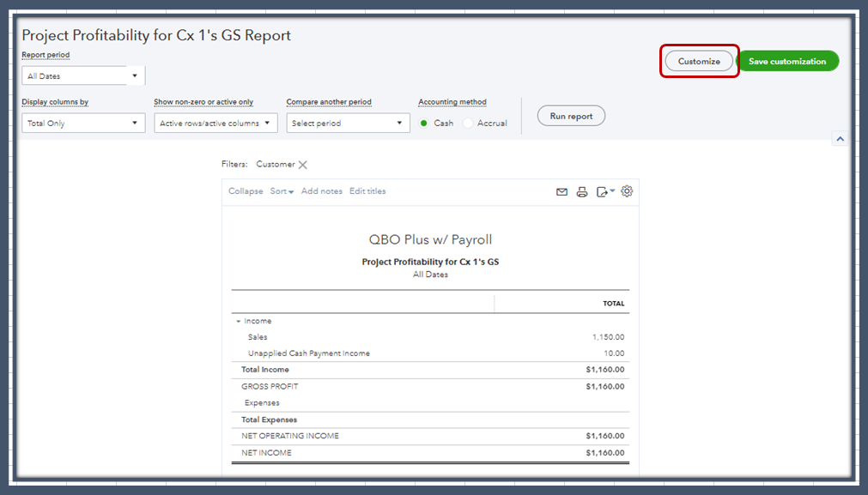868x495 pixels.
Task: Open the Report period dropdown
Action: tap(82, 75)
